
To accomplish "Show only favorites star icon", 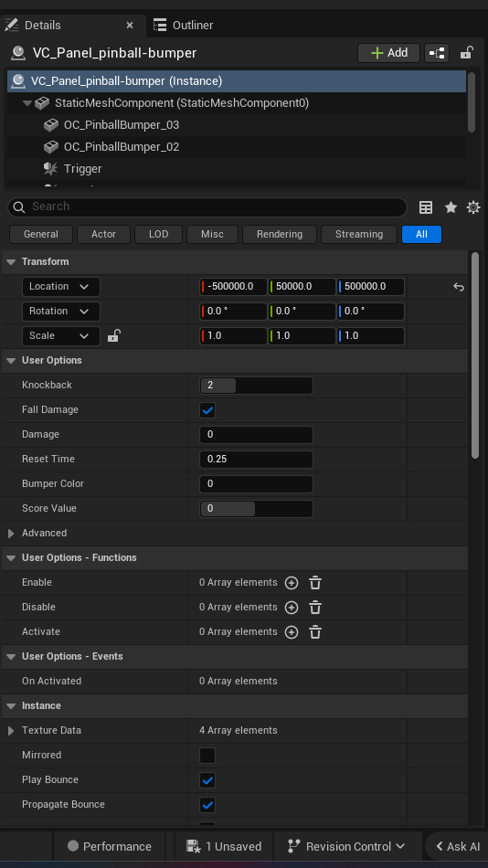I will point(451,207).
